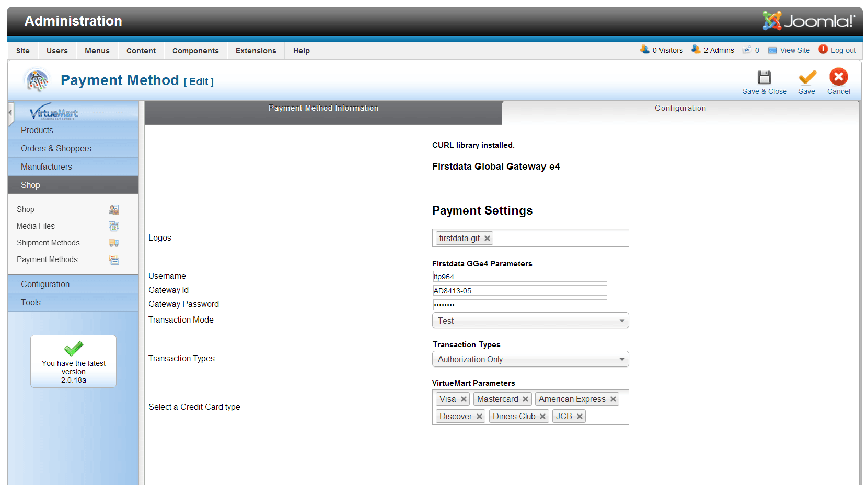Viewport: 868px width, 485px height.
Task: Click the version 2.0.18a notice box
Action: pyautogui.click(x=74, y=361)
